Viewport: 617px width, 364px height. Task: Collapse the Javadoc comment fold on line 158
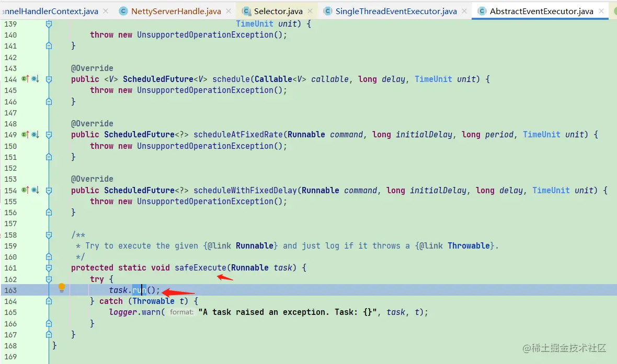click(x=49, y=235)
